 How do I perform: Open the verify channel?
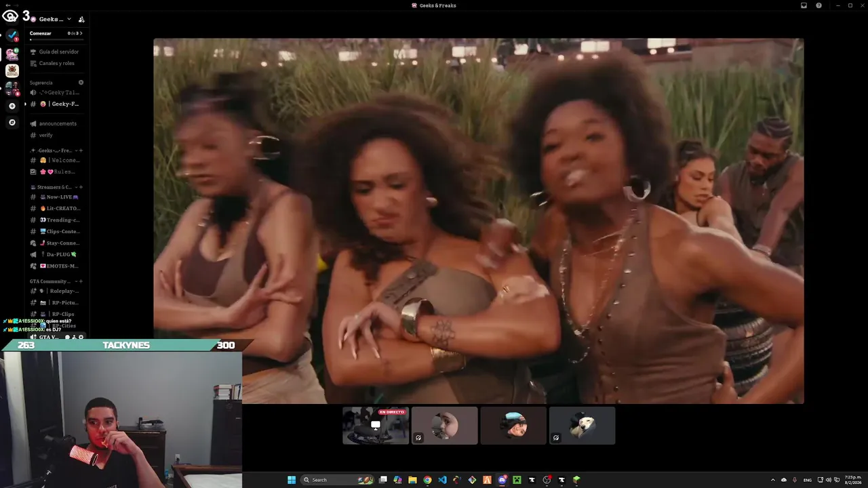(x=56, y=135)
